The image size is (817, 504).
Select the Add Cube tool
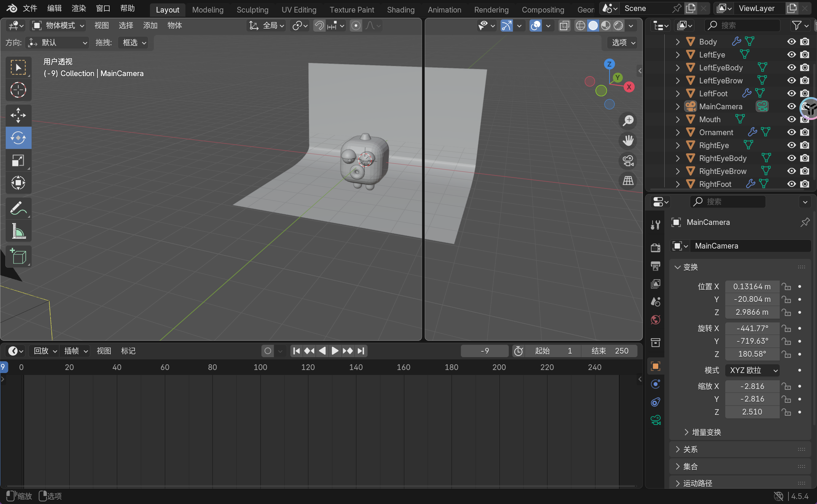18,256
